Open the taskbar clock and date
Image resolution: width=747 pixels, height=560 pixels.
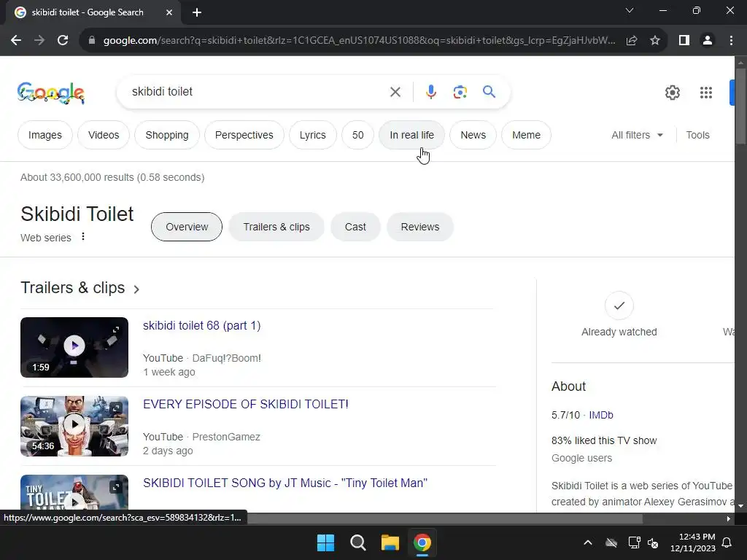pyautogui.click(x=693, y=542)
